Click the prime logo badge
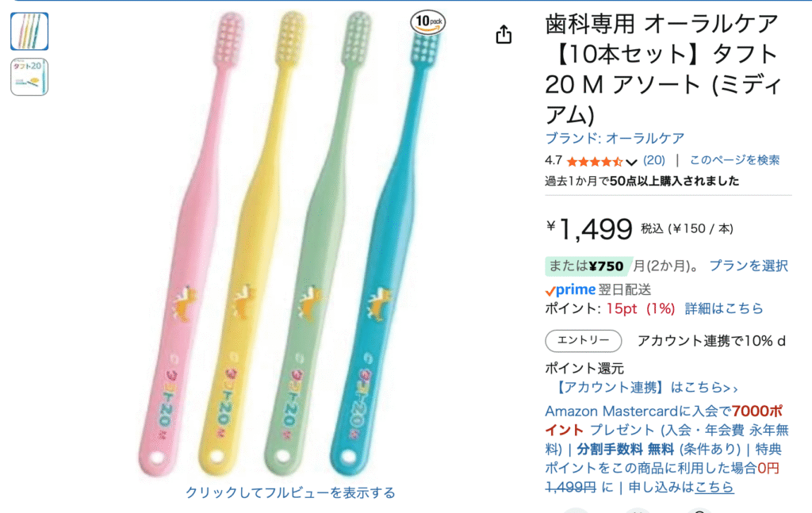Viewport: 812px width, 513px height. click(570, 289)
